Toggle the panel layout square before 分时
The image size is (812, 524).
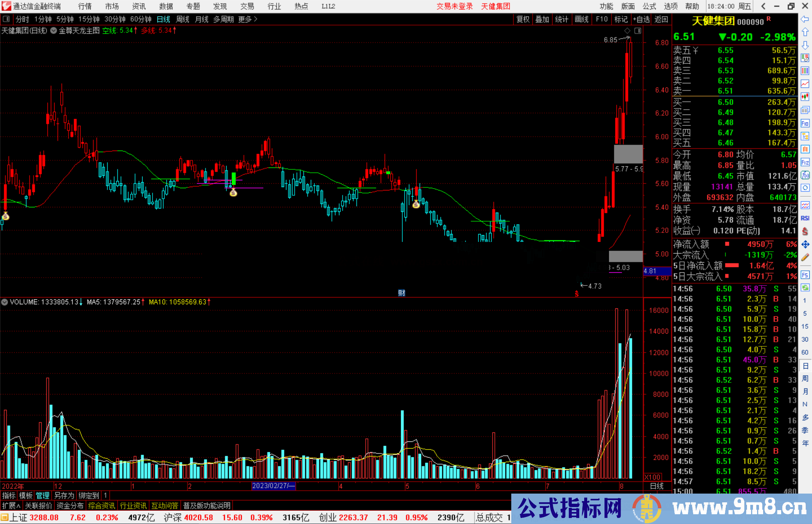(x=6, y=19)
